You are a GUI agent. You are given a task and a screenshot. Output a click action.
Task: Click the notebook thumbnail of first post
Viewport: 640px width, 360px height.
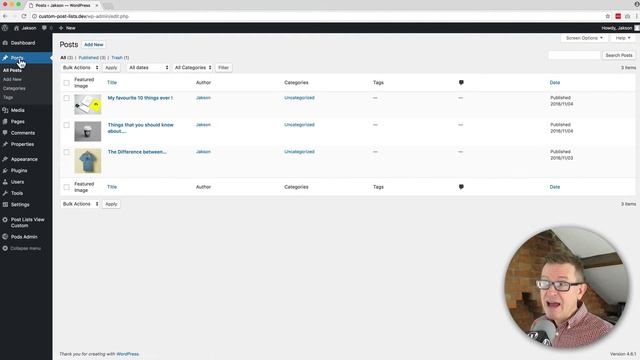(88, 104)
